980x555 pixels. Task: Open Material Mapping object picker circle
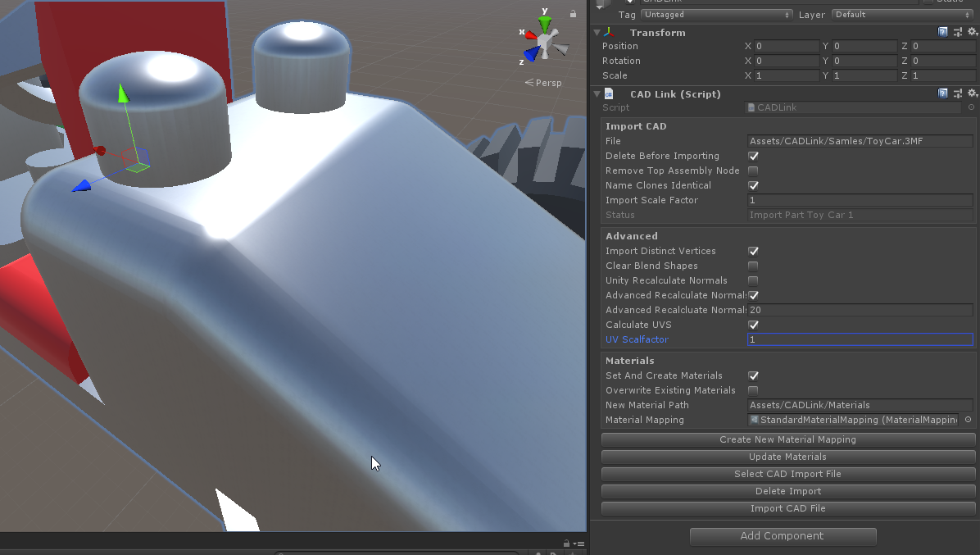[968, 420]
